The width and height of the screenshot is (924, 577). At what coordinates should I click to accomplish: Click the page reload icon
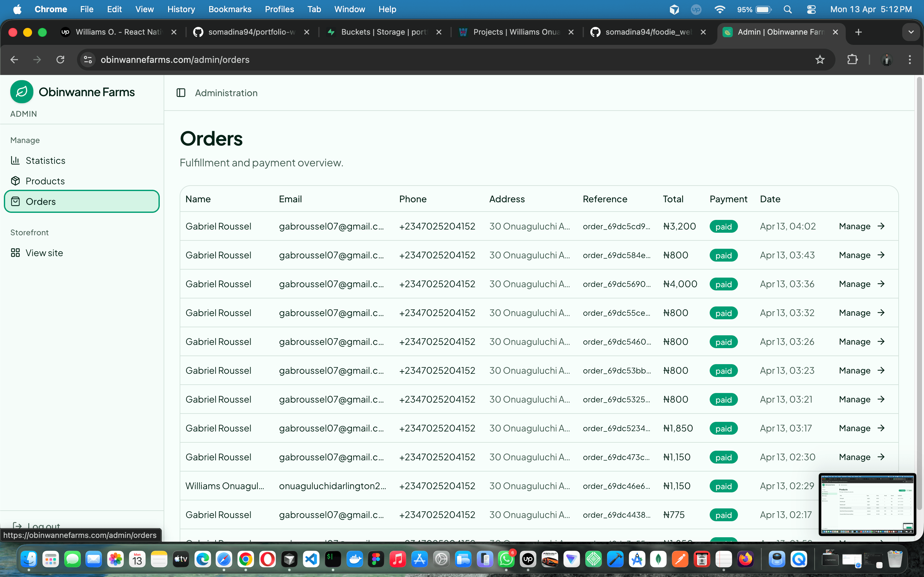[x=60, y=60]
